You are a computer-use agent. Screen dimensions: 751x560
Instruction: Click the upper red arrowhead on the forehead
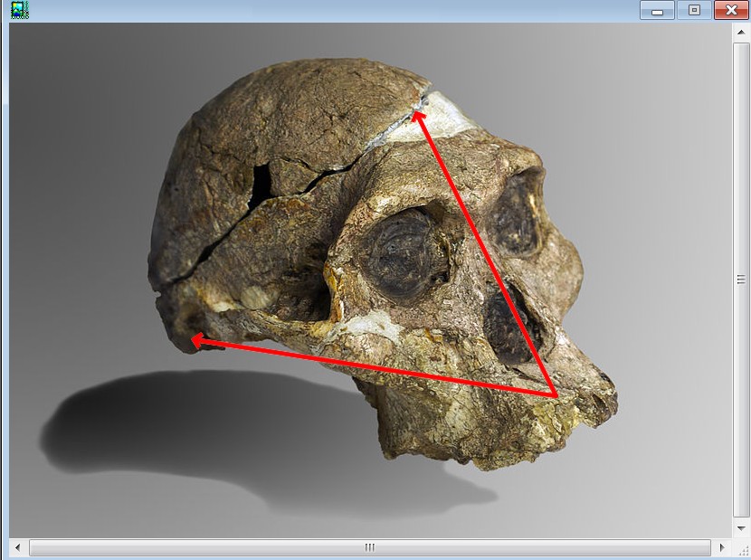click(x=417, y=113)
